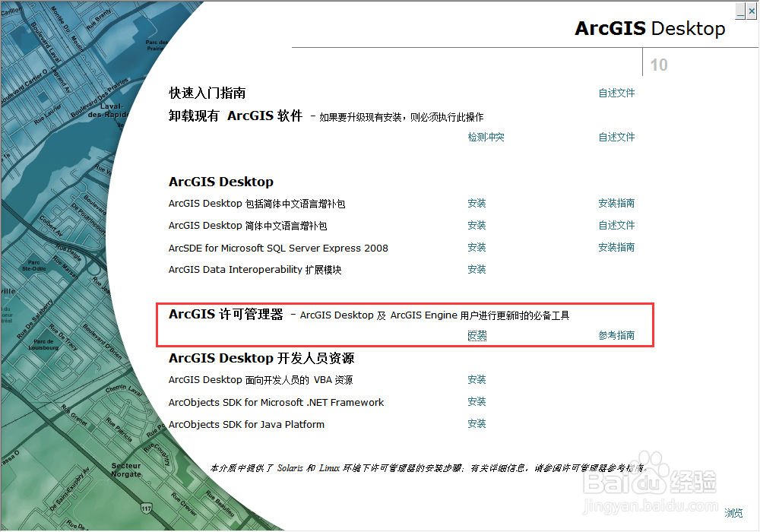The height and width of the screenshot is (532, 760).
Task: Click the 快速入门指南 heading
Action: click(x=207, y=93)
